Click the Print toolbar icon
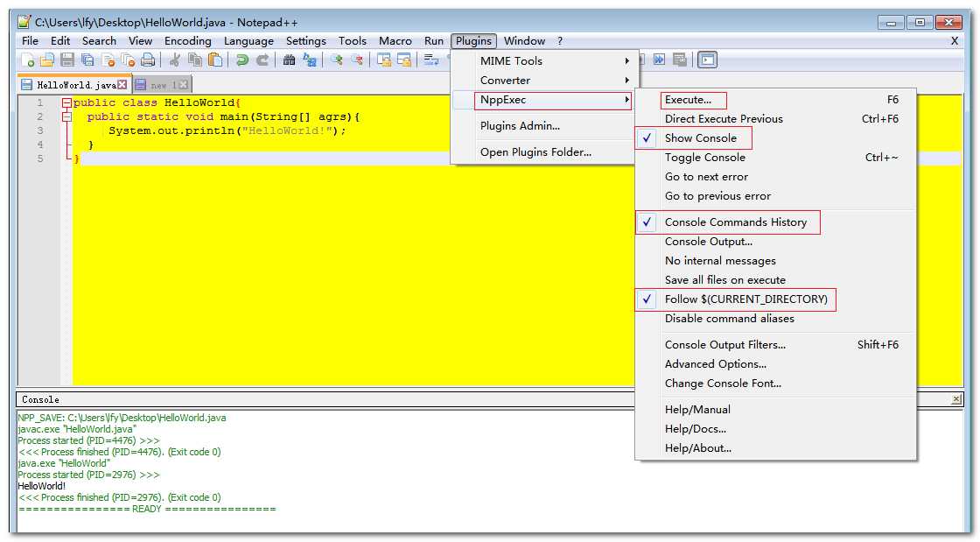The height and width of the screenshot is (542, 980). tap(148, 60)
